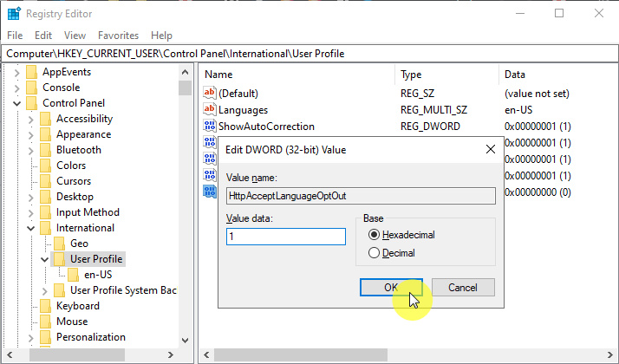This screenshot has height=364, width=619.
Task: Click the ShowAutoCorrection DWORD value icon
Action: point(209,127)
